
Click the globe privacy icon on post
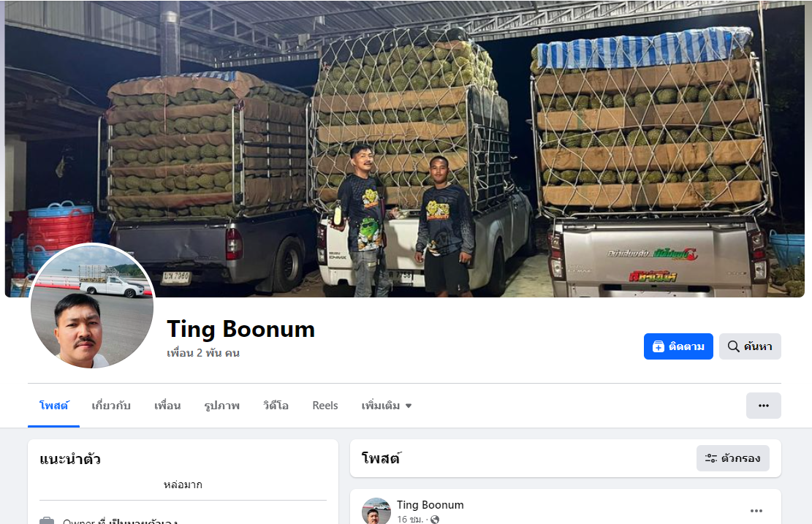(x=435, y=520)
